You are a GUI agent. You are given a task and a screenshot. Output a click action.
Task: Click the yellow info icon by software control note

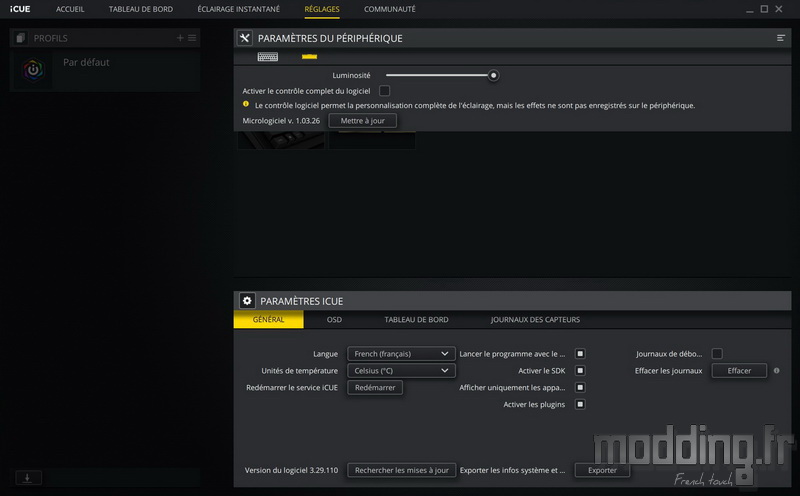(246, 104)
